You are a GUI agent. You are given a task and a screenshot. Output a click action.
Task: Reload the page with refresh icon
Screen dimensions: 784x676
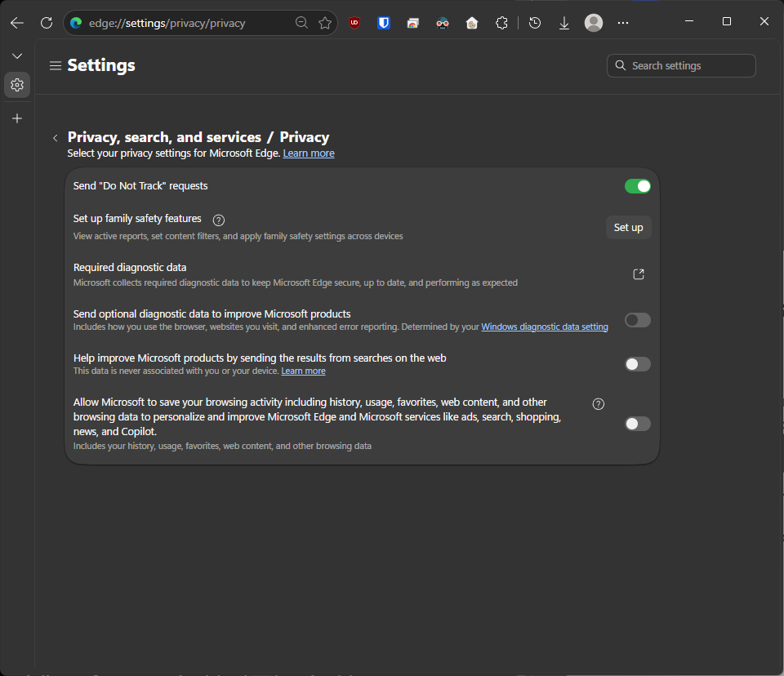(47, 23)
